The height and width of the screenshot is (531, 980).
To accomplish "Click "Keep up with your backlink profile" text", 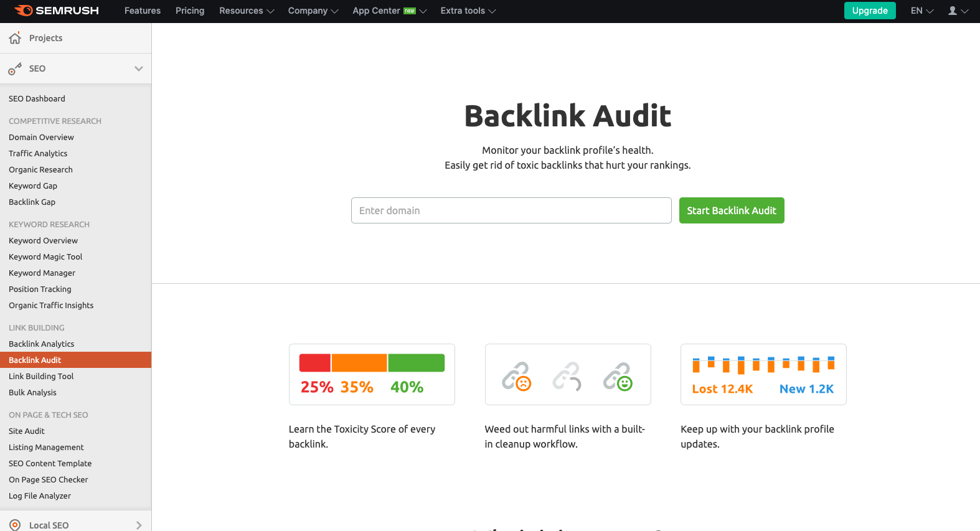I will [757, 436].
